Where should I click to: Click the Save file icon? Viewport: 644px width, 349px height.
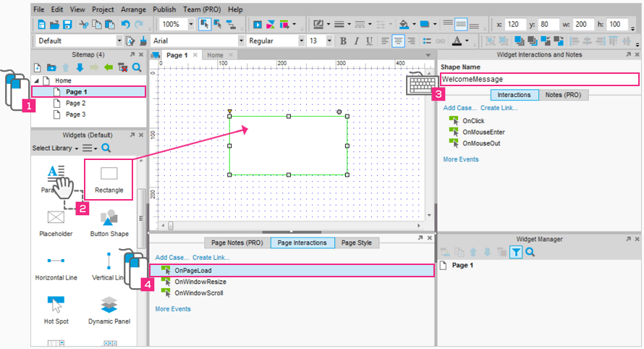coord(67,24)
